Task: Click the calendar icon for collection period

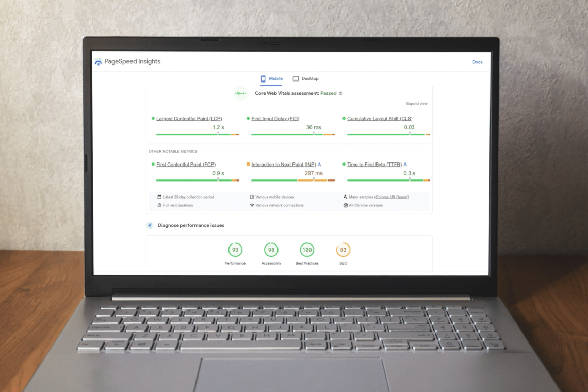Action: coord(159,197)
